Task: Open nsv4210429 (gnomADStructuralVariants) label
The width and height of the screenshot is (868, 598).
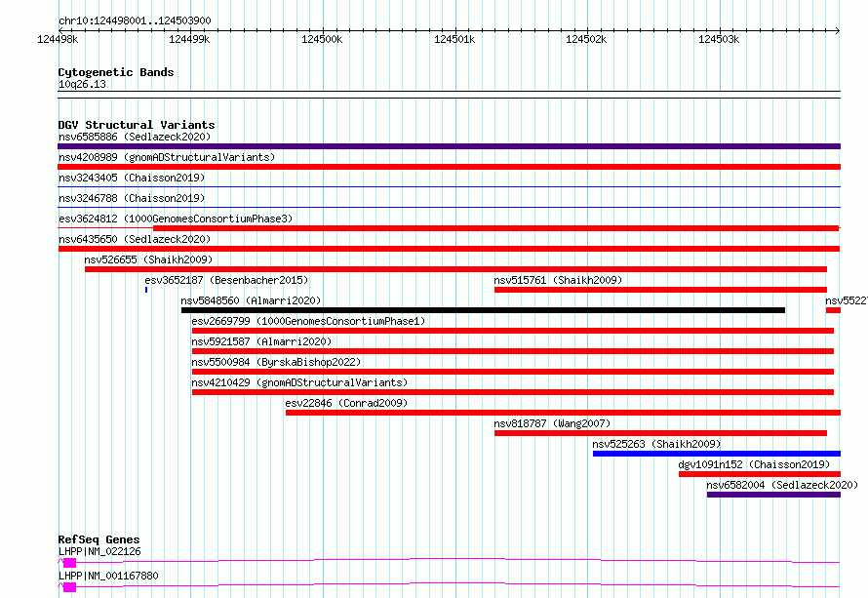Action: point(299,382)
